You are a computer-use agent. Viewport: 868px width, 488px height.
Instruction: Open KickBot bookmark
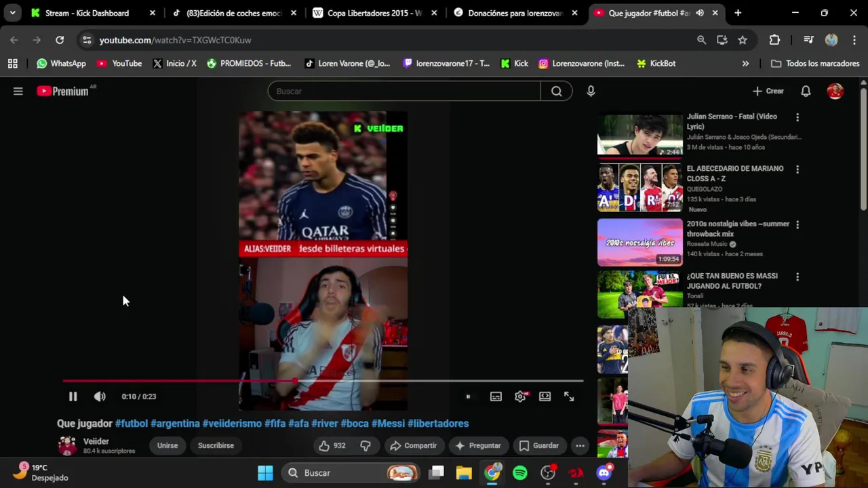[x=656, y=64]
